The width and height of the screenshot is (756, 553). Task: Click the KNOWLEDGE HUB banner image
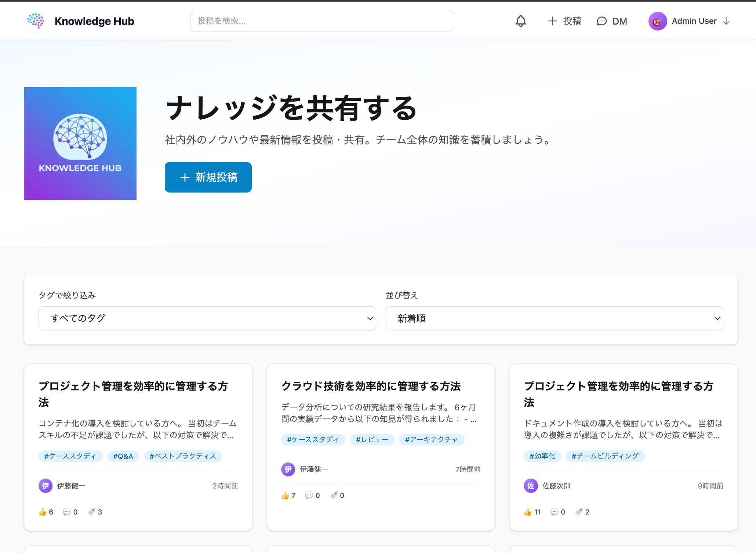80,143
